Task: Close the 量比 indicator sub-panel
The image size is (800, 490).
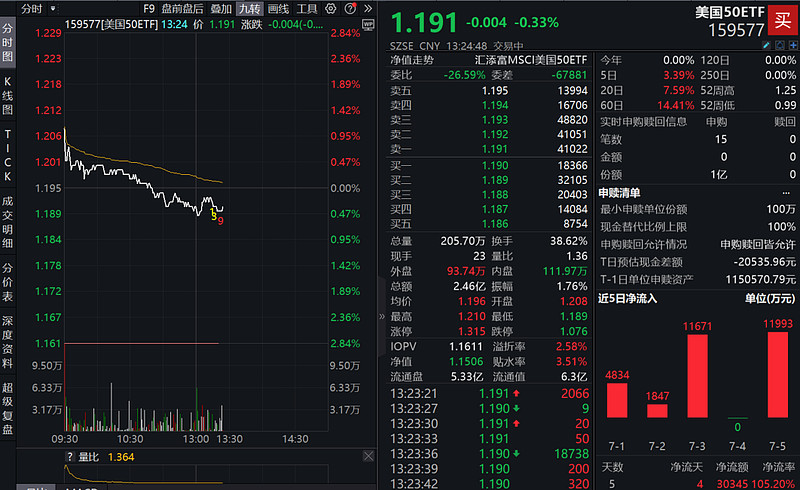Action: point(368,456)
